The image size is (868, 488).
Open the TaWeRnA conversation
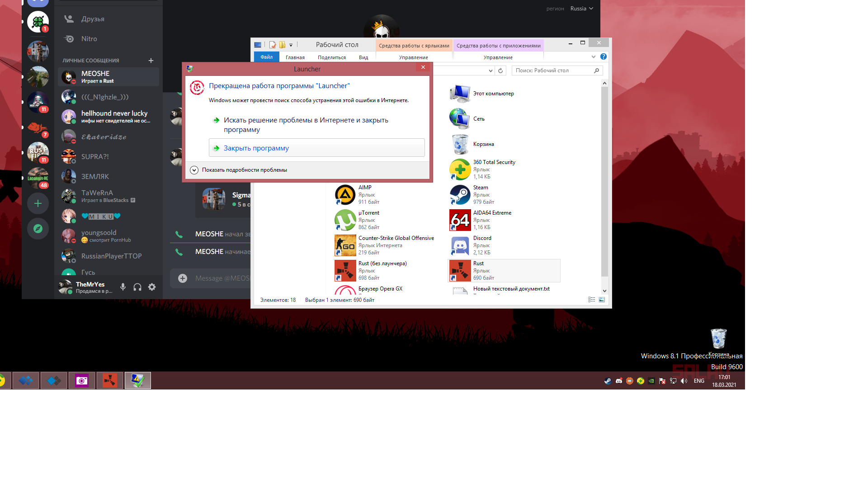[x=108, y=196]
